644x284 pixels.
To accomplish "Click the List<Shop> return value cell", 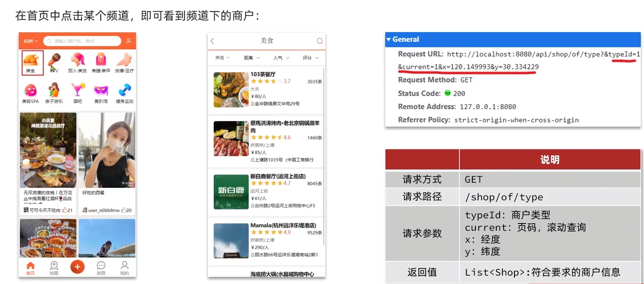I will coord(550,272).
